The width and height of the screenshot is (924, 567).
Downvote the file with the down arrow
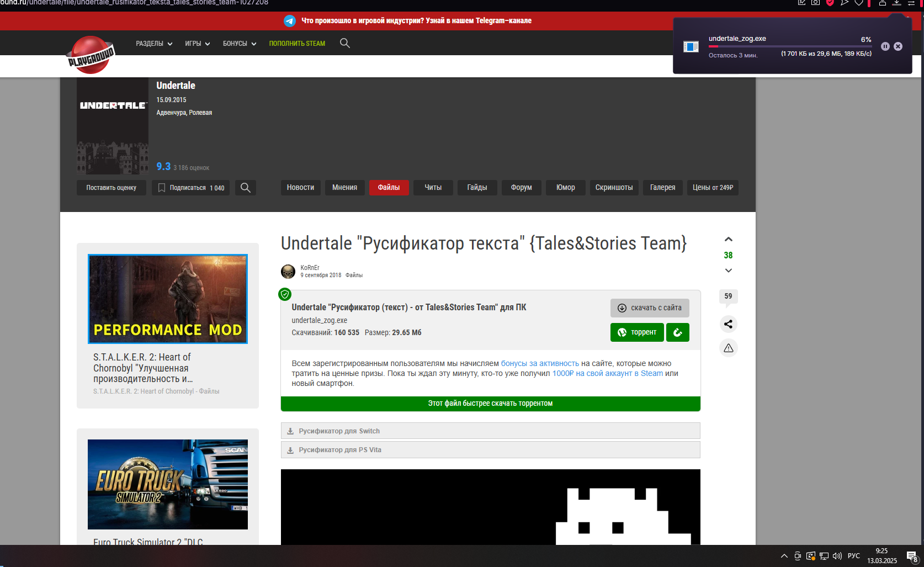click(x=729, y=271)
